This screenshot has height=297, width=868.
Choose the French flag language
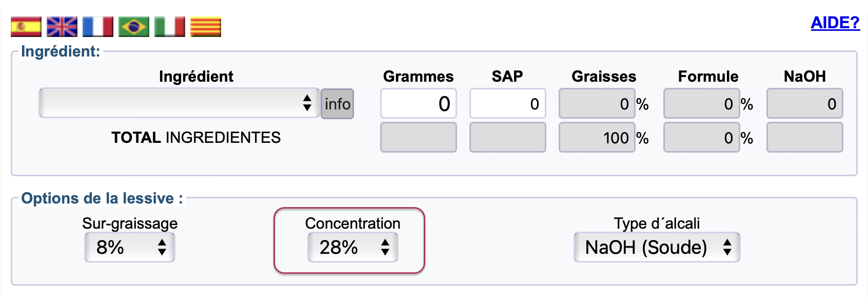pos(98,27)
